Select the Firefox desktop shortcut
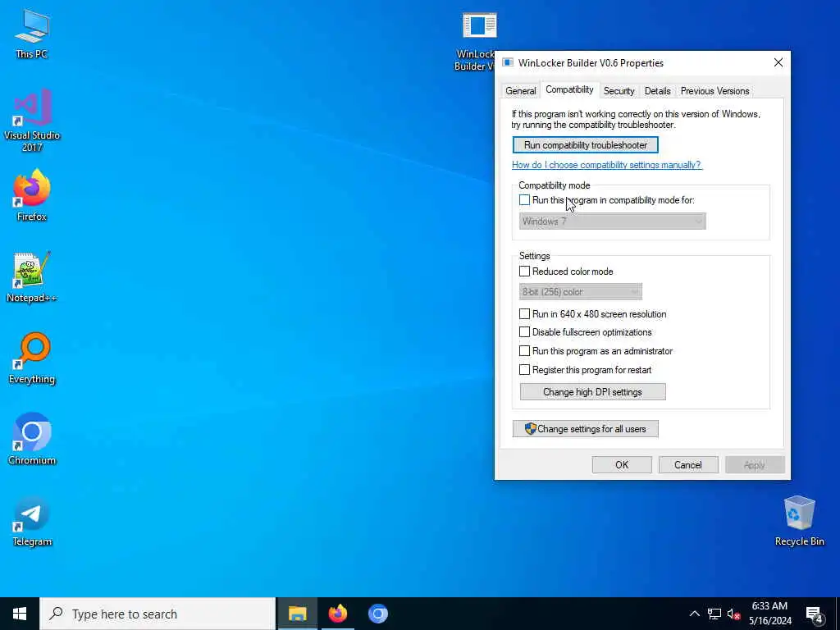This screenshot has height=630, width=840. [32, 195]
